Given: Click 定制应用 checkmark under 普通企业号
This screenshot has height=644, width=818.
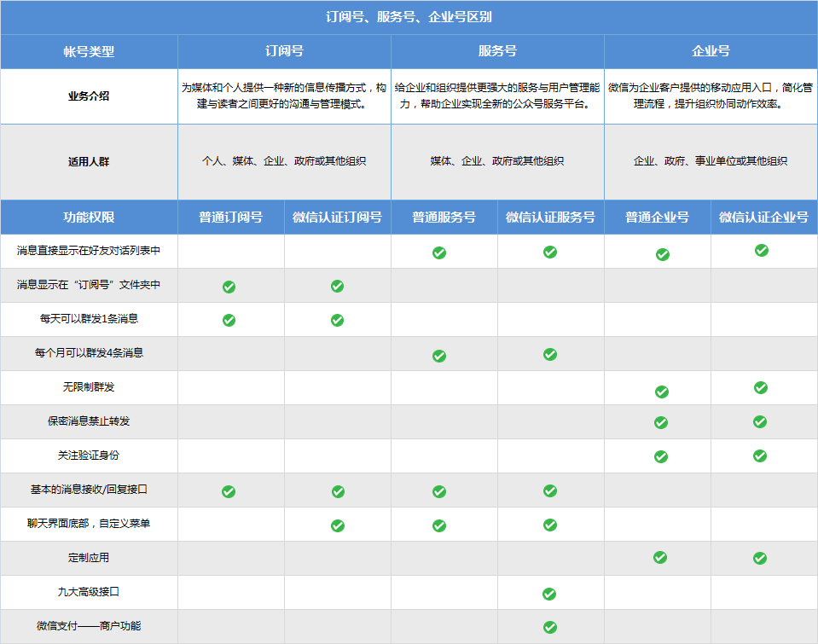Looking at the screenshot, I should point(659,557).
